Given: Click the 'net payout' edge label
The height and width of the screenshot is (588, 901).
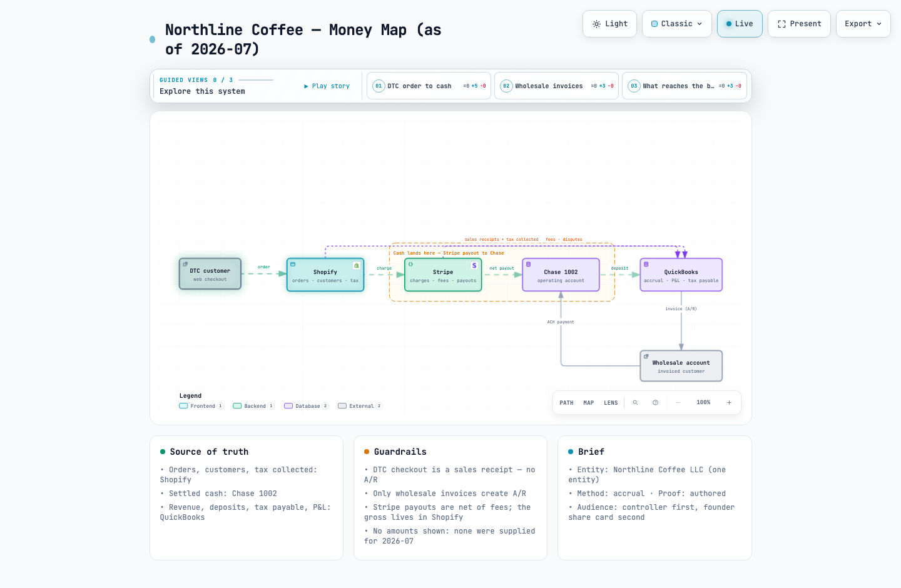Looking at the screenshot, I should pyautogui.click(x=502, y=268).
